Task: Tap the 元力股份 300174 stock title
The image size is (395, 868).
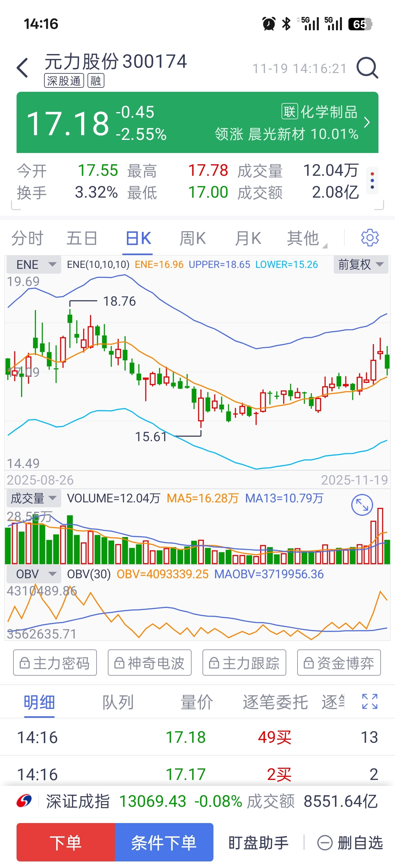Action: [x=116, y=61]
